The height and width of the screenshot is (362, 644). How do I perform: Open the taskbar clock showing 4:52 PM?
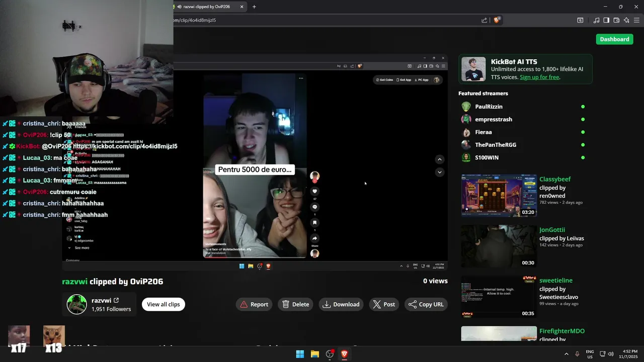(x=628, y=354)
